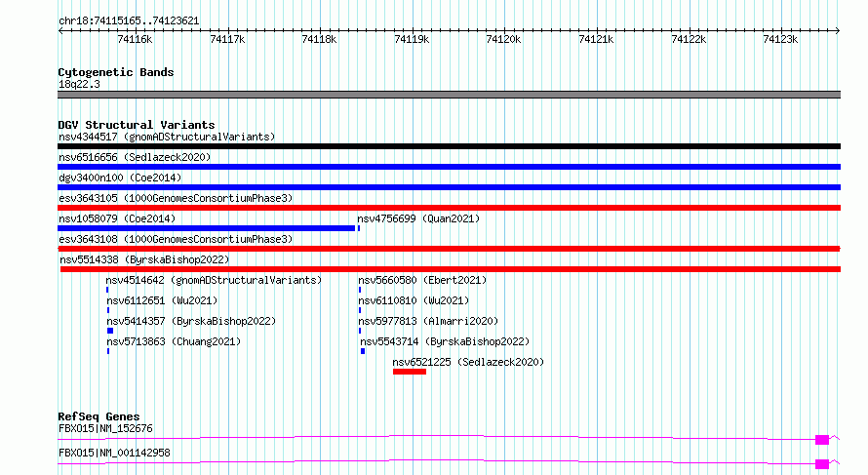868x475 pixels.
Task: Click the chr18:74115165..74123621 region label
Action: (x=129, y=21)
